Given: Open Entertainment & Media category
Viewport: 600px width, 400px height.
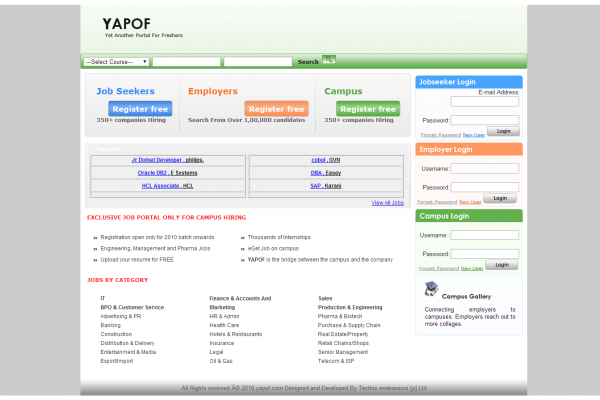Looking at the screenshot, I should pos(128,352).
